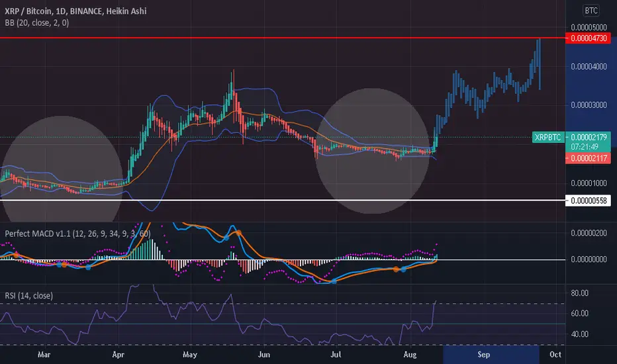Click the RSI (14, close) indicator label
The image size is (617, 364).
(28, 296)
